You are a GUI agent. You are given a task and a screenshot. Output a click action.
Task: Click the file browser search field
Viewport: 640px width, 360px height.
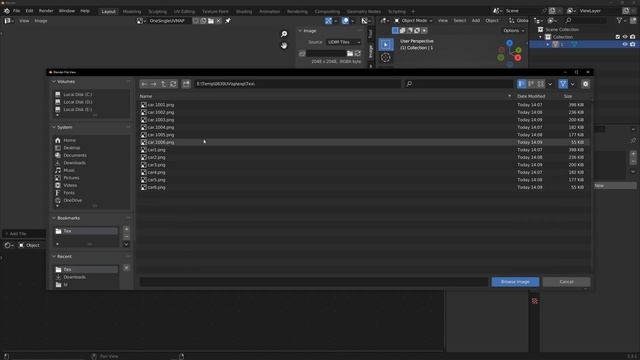click(459, 84)
